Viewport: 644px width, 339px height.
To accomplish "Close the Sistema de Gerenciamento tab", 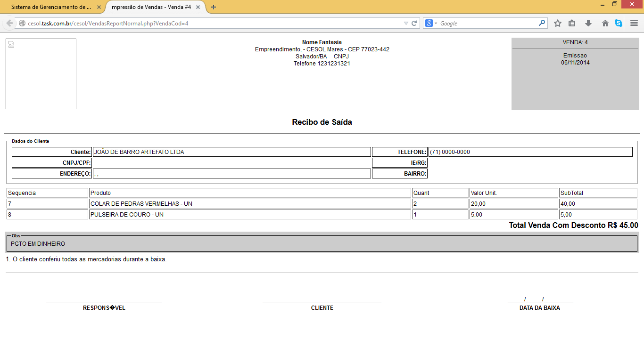I will pos(99,7).
